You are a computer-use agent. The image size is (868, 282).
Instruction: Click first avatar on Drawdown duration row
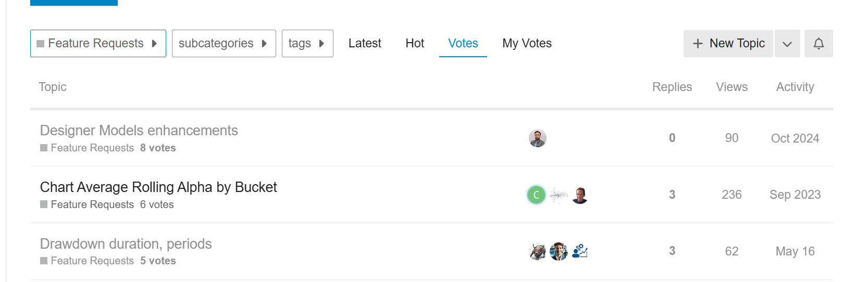[x=538, y=251]
